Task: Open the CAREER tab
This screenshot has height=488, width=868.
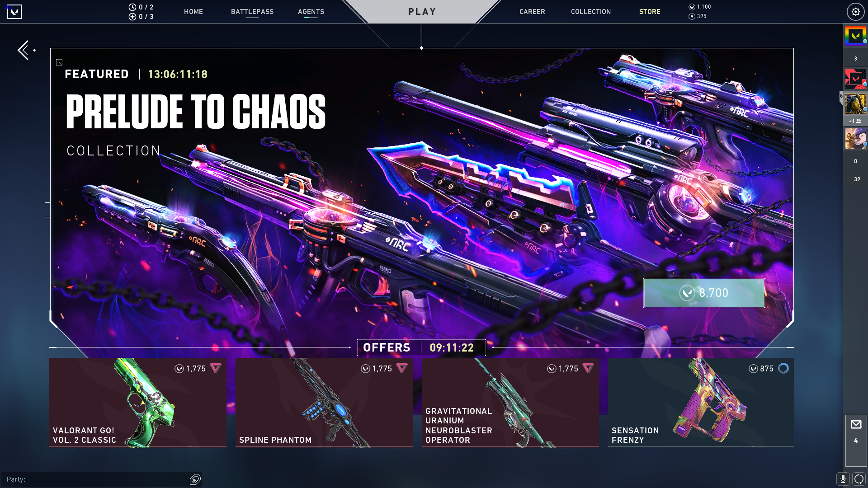Action: point(532,12)
